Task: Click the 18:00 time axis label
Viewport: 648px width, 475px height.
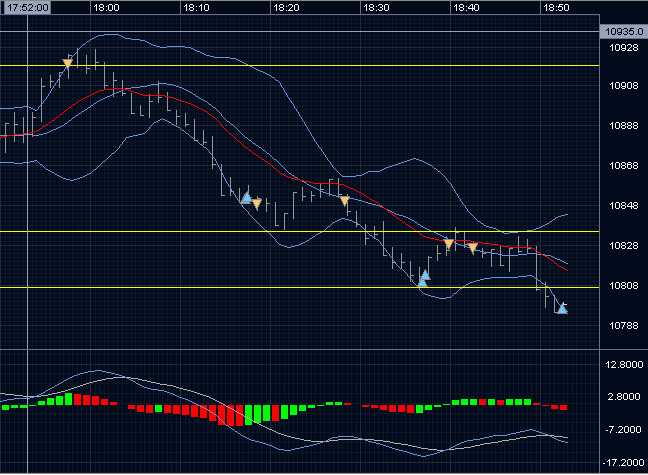Action: point(106,7)
